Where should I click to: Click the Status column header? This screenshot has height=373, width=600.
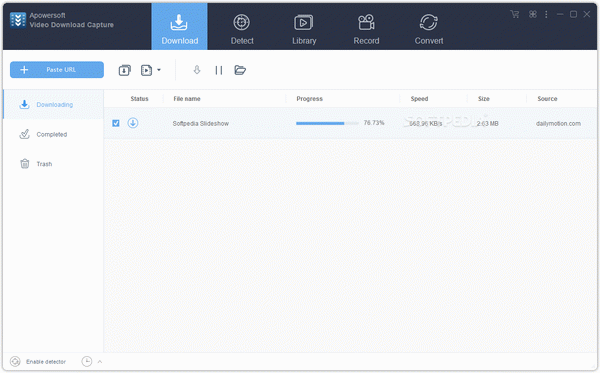139,99
